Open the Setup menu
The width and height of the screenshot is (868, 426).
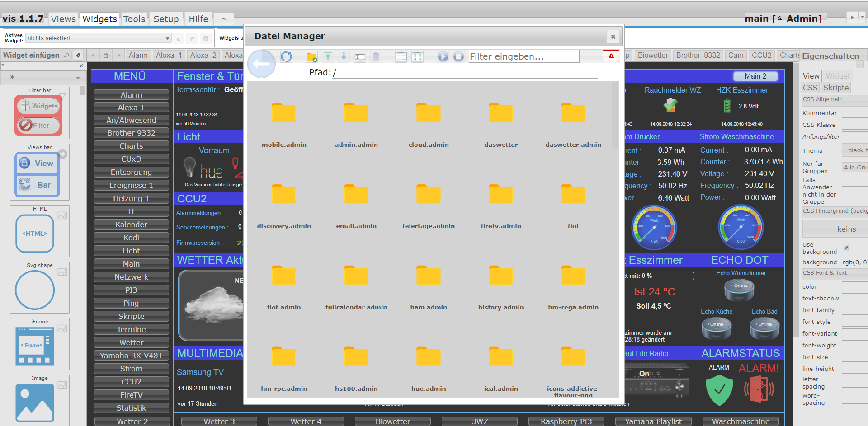click(x=166, y=19)
